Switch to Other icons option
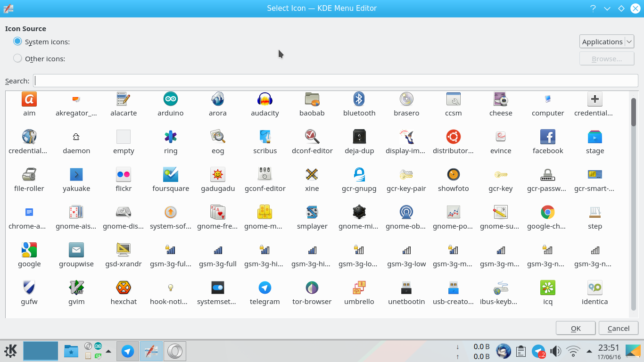 click(17, 58)
